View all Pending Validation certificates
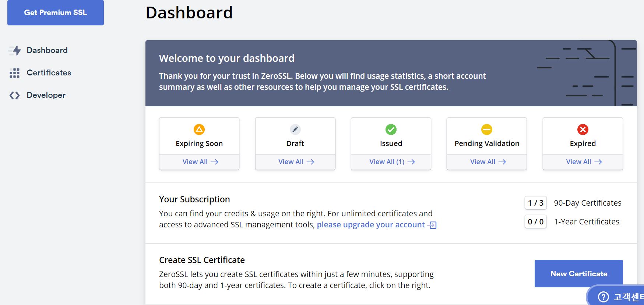Image resolution: width=644 pixels, height=305 pixels. [488, 162]
